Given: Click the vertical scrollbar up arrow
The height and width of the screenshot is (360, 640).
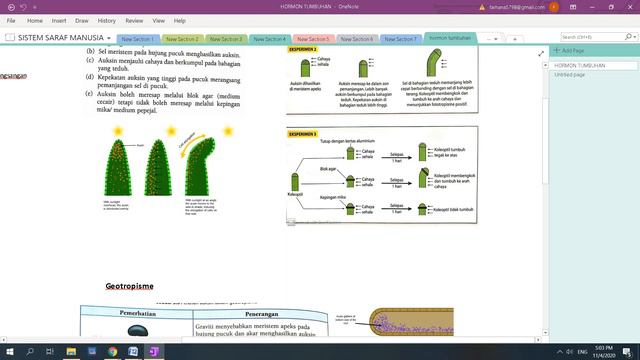Looking at the screenshot, I should [x=545, y=65].
